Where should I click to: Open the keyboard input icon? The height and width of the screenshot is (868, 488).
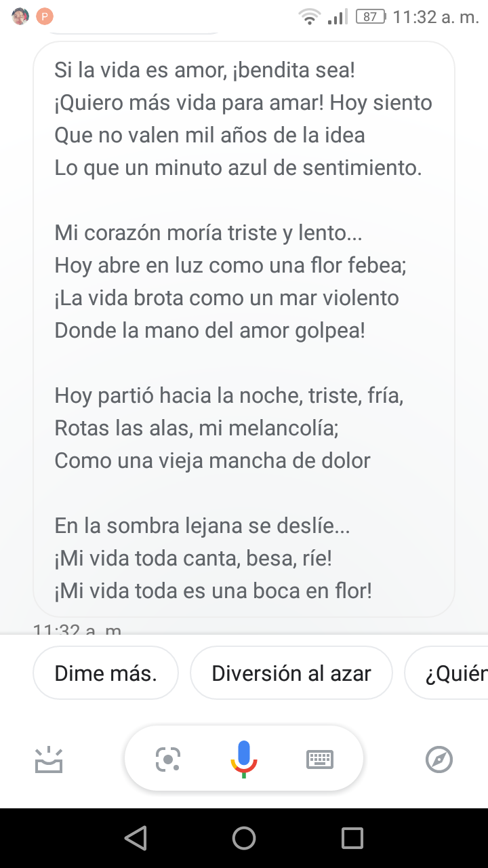(320, 758)
